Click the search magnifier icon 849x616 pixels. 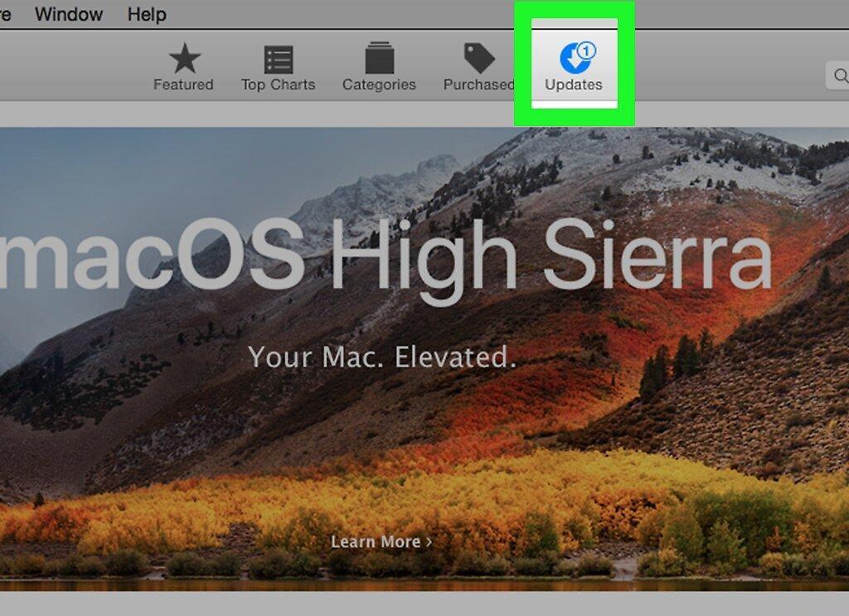coord(841,75)
